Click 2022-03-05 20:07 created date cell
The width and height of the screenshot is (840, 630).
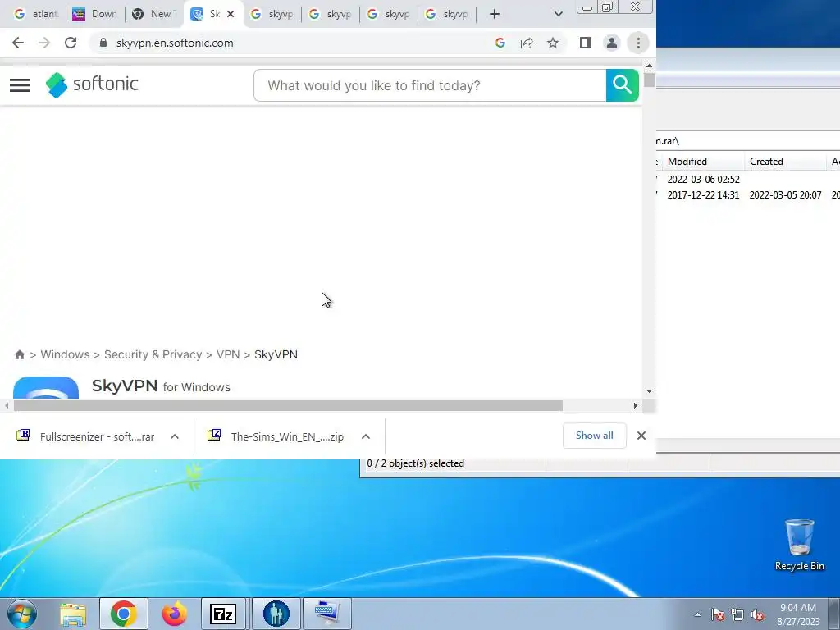point(785,195)
